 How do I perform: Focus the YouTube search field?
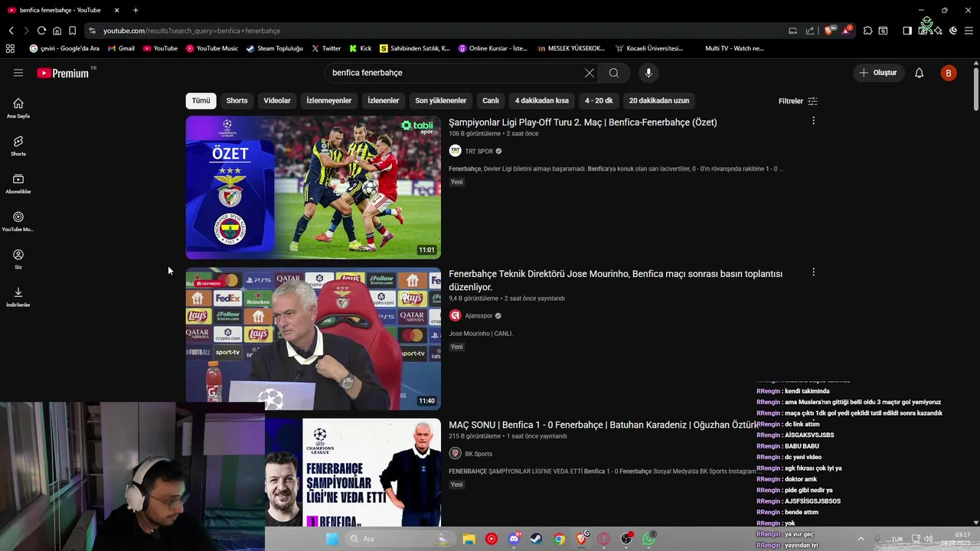[x=452, y=73]
